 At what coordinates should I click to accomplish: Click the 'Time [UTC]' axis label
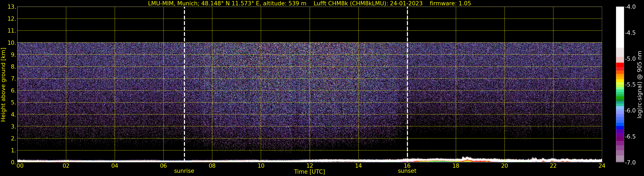click(310, 172)
